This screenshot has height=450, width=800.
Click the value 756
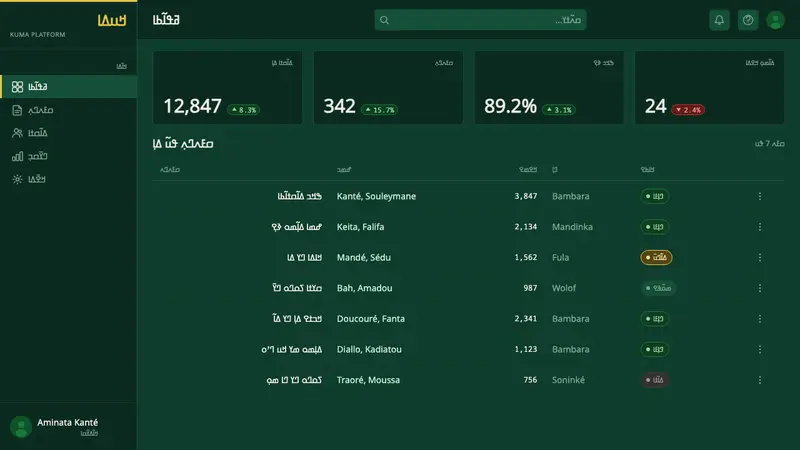530,380
